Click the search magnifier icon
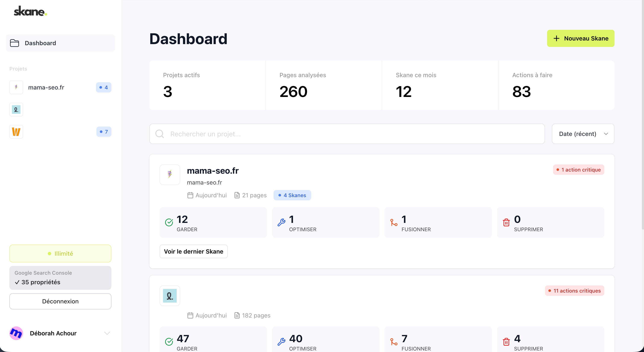Viewport: 644px width, 352px height. tap(160, 134)
